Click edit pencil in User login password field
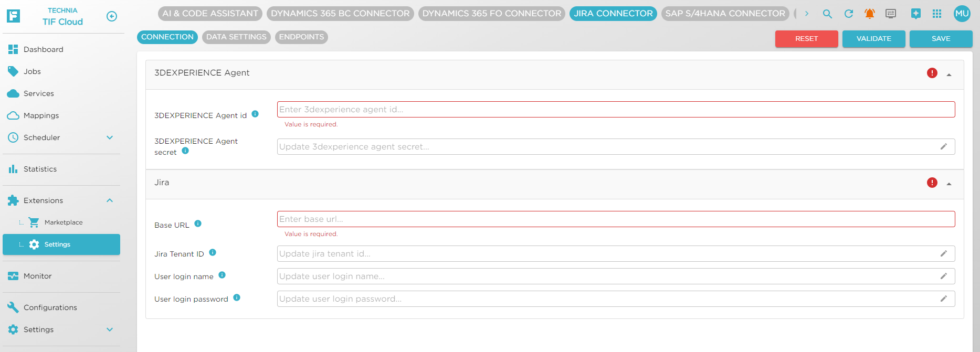The height and width of the screenshot is (352, 980). [x=943, y=299]
